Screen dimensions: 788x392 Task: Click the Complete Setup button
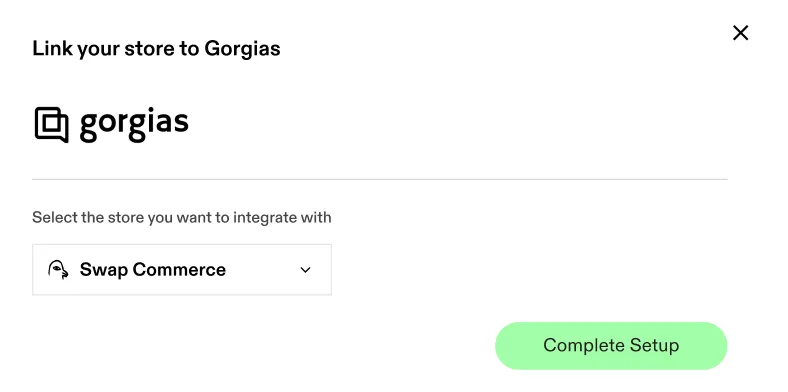click(611, 346)
